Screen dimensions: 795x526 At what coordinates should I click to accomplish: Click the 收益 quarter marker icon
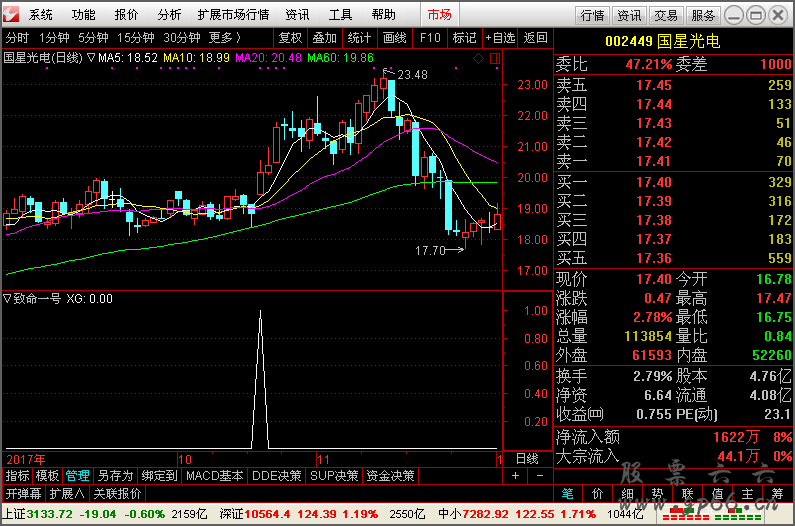pyautogui.click(x=596, y=414)
